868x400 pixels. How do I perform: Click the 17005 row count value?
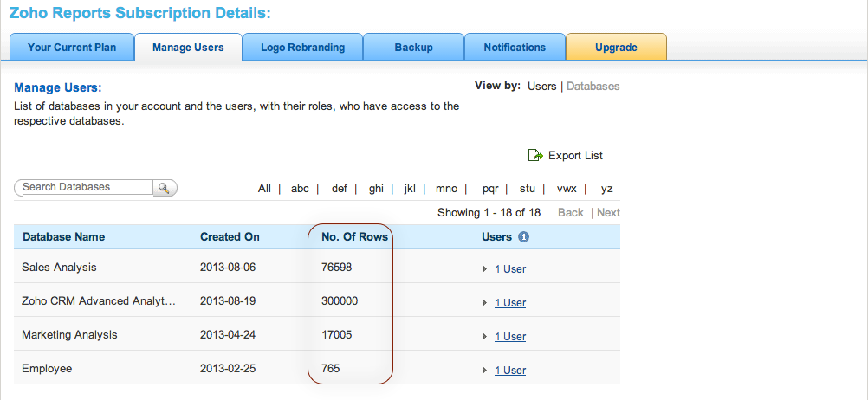[337, 335]
